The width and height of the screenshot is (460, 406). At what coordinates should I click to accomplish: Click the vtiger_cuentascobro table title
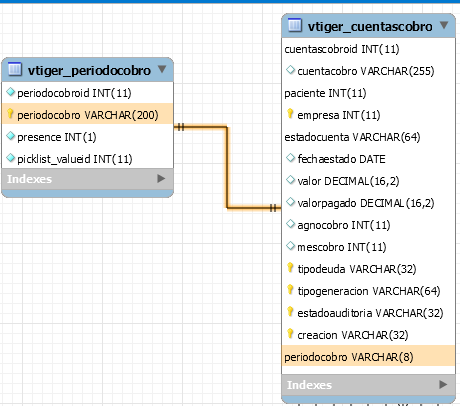[x=370, y=26]
